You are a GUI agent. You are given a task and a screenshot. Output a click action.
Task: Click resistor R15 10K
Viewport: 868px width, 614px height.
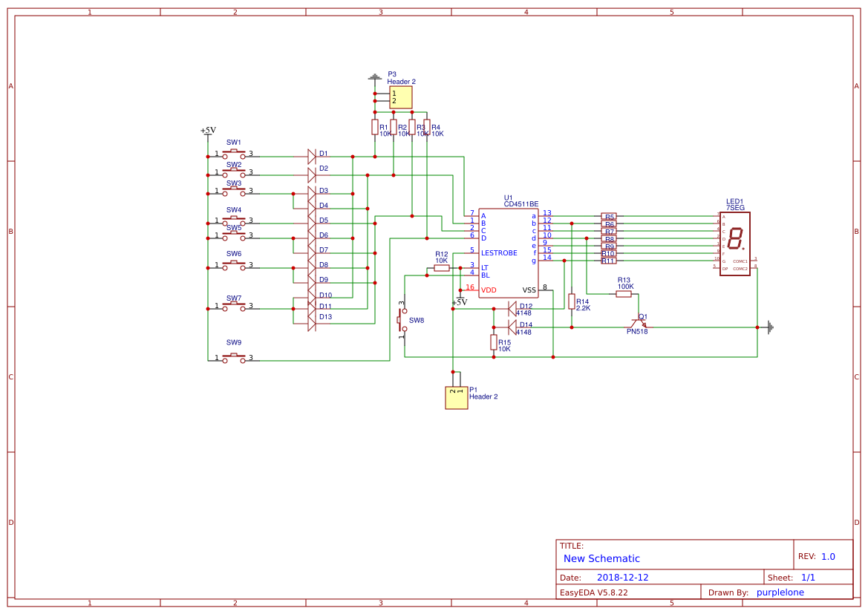tap(493, 342)
